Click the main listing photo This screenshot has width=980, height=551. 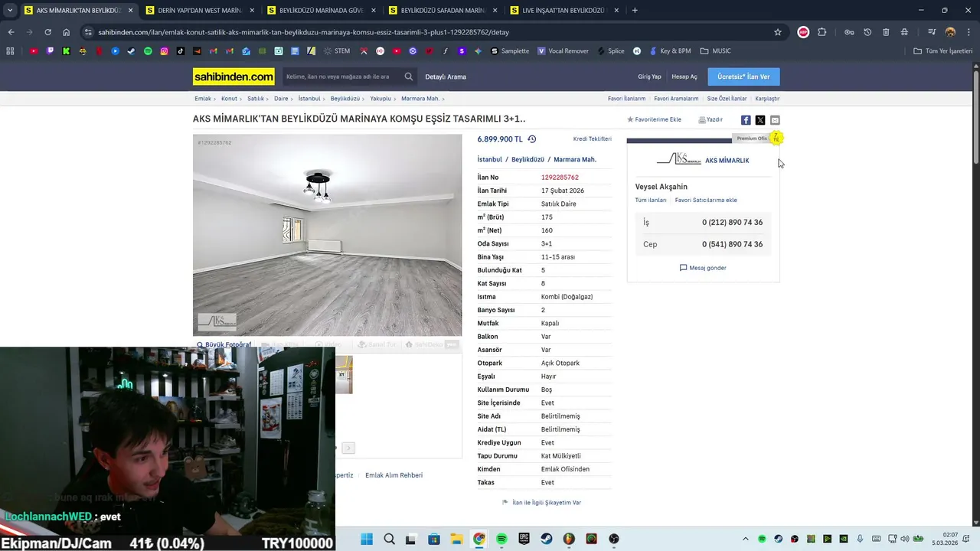[328, 235]
